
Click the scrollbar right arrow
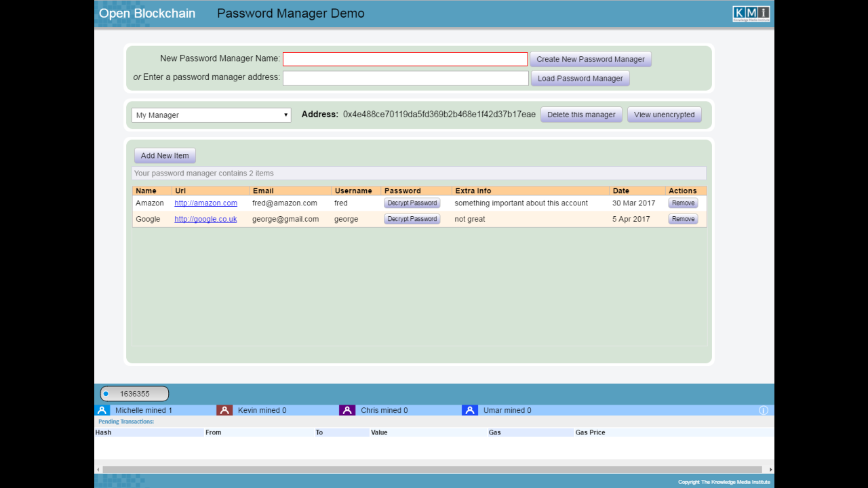point(770,470)
